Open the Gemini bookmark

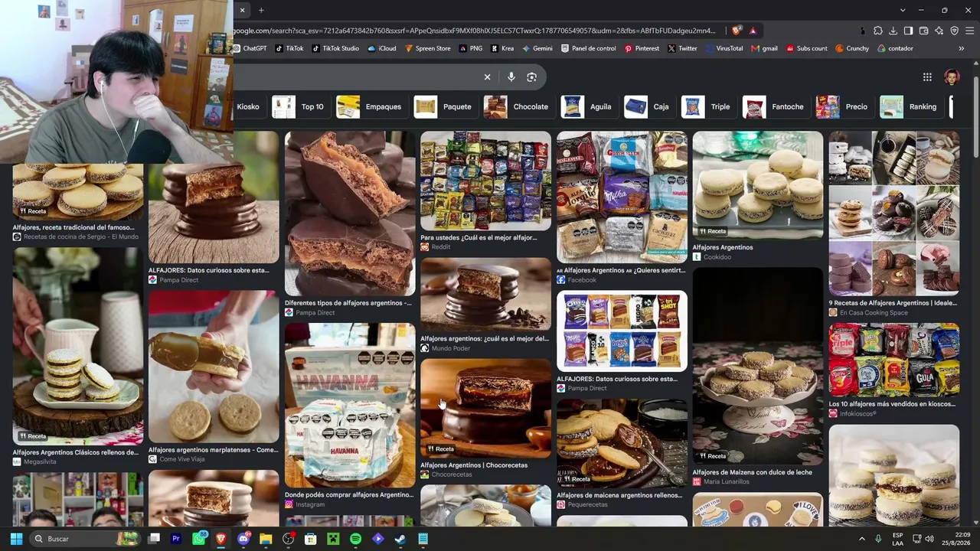pos(537,48)
